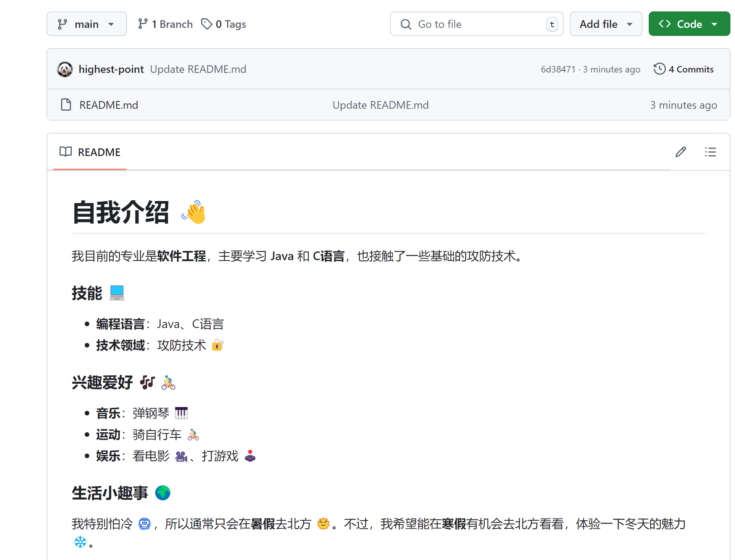Click the branch icon beside 1 Branch

(143, 24)
